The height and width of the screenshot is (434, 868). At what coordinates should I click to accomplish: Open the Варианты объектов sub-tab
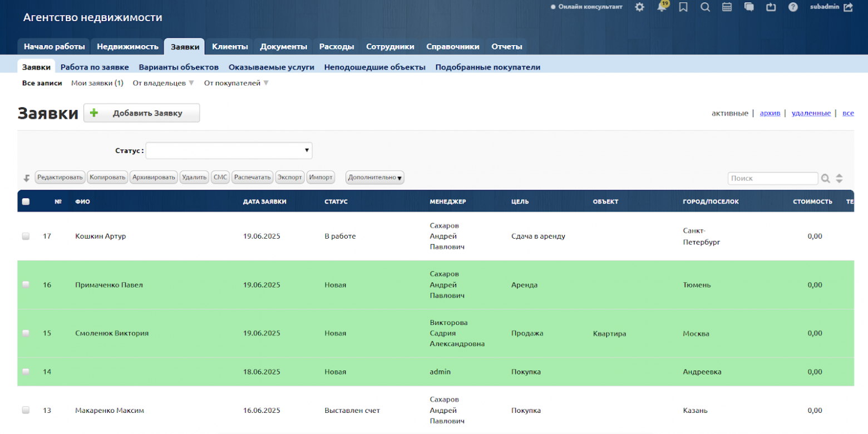click(x=179, y=67)
